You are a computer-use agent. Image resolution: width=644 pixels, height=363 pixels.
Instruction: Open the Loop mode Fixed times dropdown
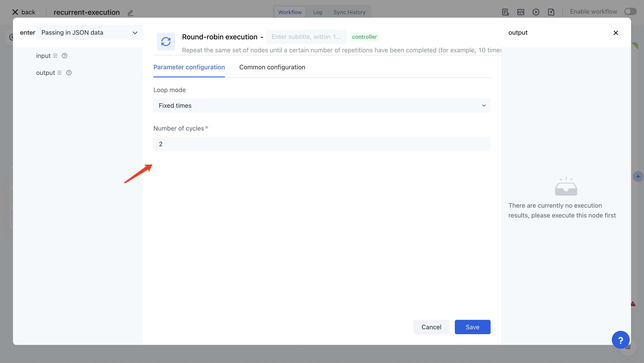coord(322,106)
